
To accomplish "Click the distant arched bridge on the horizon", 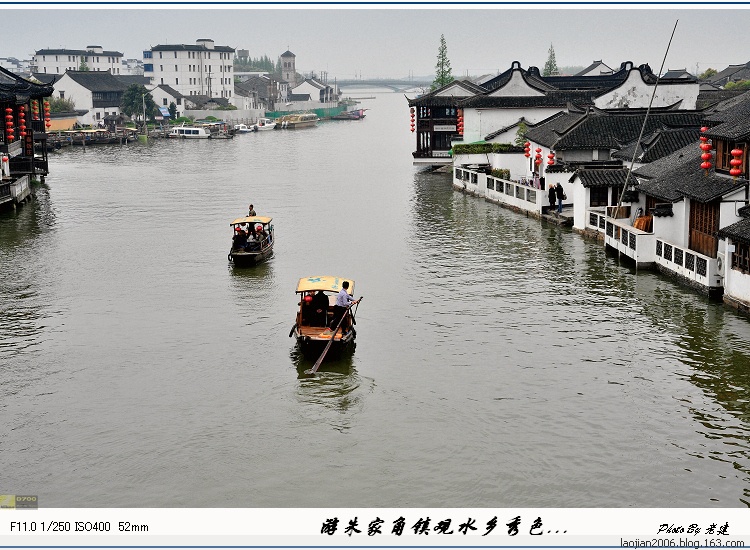I will point(379,85).
